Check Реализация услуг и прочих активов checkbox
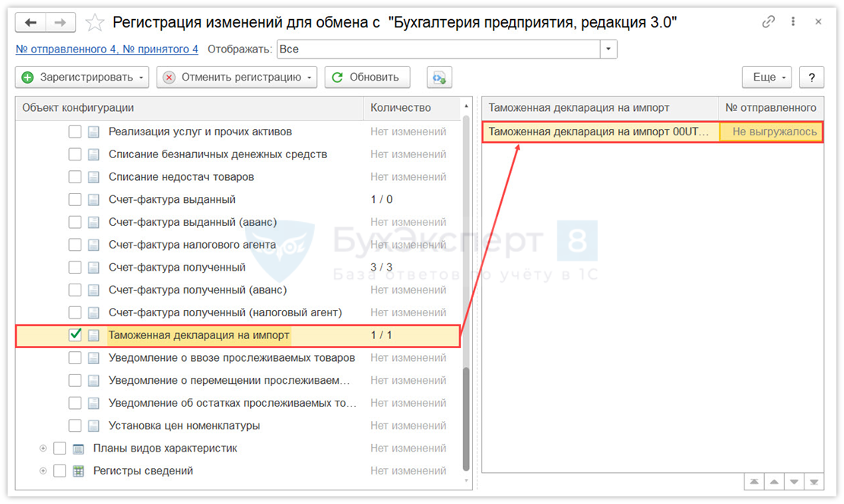 [x=75, y=132]
